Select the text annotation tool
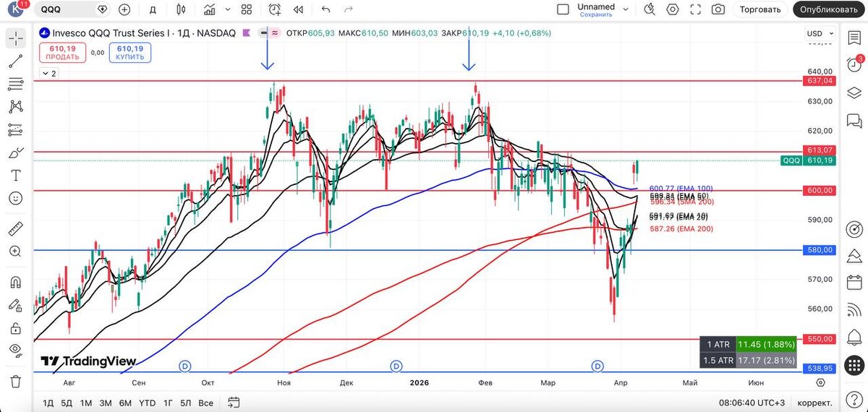Screen dimensions: 868x412 (15, 175)
